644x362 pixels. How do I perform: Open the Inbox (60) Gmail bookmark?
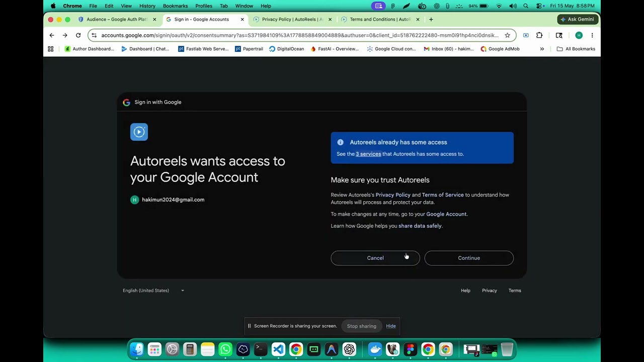[448, 49]
